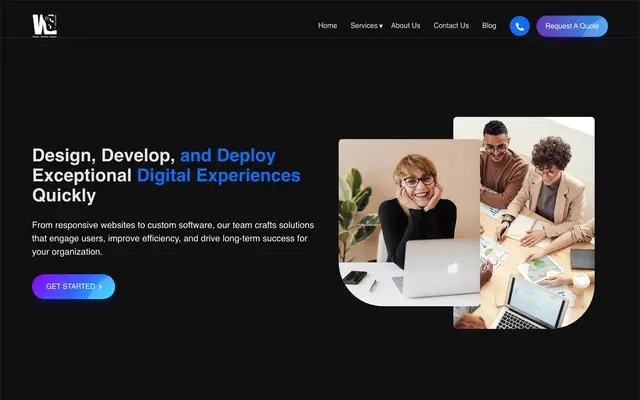This screenshot has width=640, height=400.
Task: Open the Home menu item
Action: pos(327,26)
